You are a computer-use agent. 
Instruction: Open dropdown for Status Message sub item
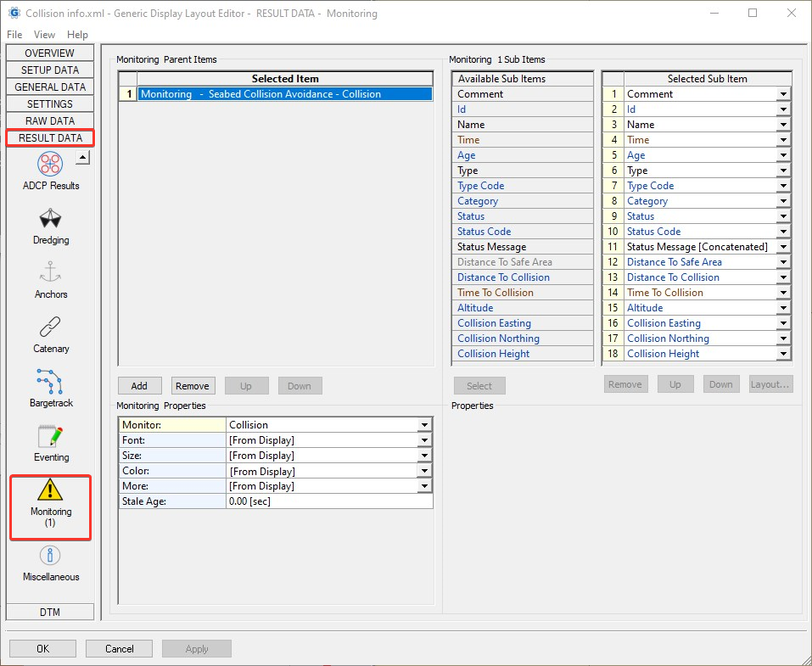click(x=783, y=247)
